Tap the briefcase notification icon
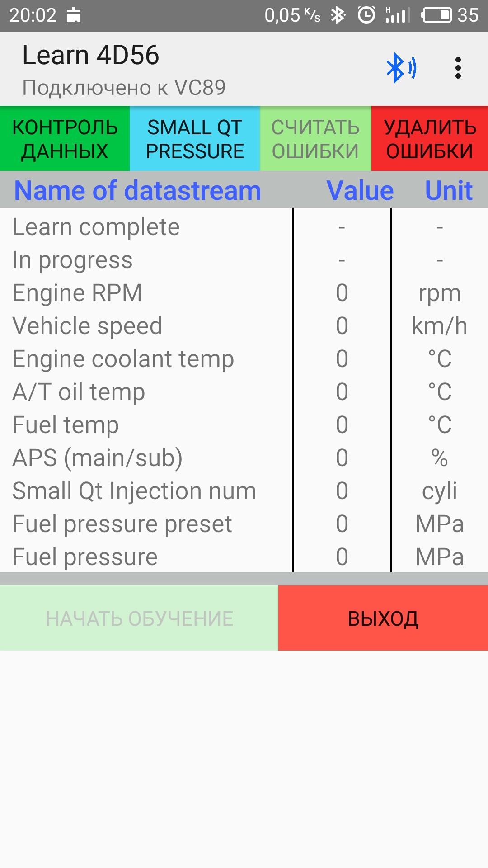The height and width of the screenshot is (868, 488). pyautogui.click(x=74, y=15)
